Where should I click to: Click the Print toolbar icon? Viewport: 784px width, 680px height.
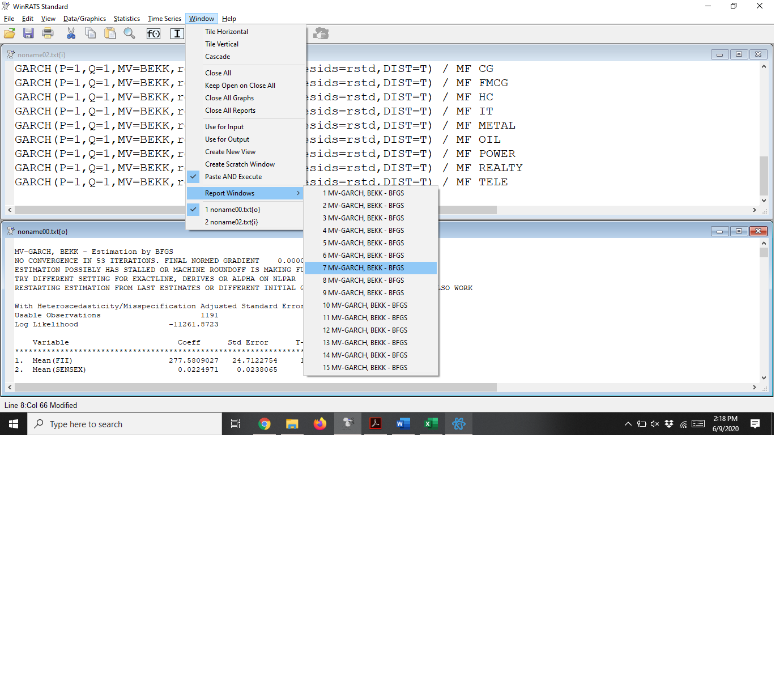[48, 34]
